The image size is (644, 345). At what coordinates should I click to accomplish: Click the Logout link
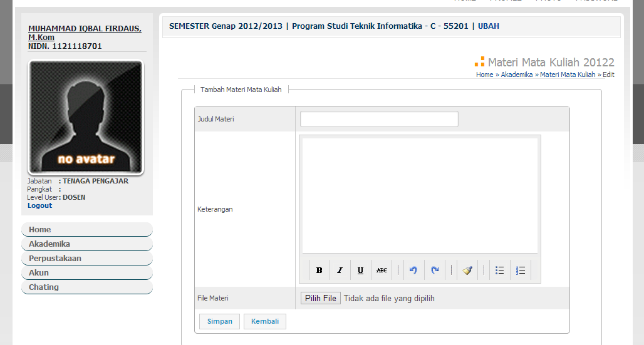(39, 205)
